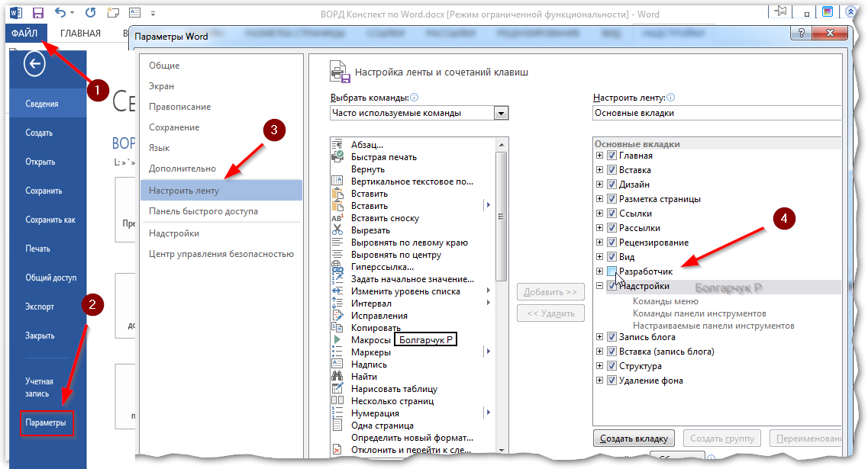The width and height of the screenshot is (868, 469).
Task: Open Настроить ленту combo box
Action: [716, 113]
